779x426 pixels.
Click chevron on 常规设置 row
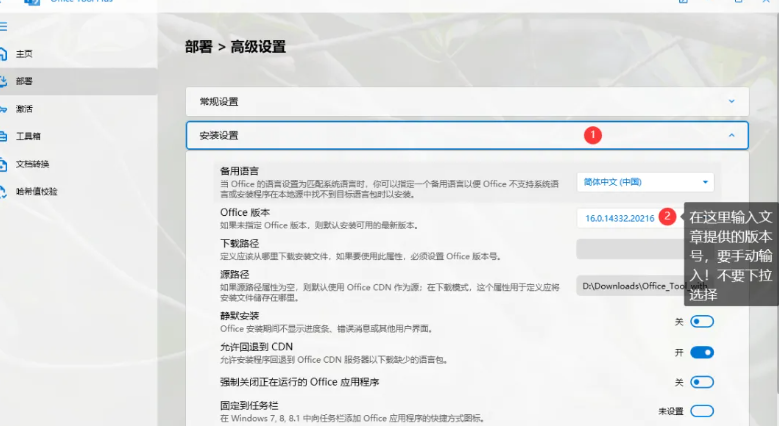click(x=731, y=101)
